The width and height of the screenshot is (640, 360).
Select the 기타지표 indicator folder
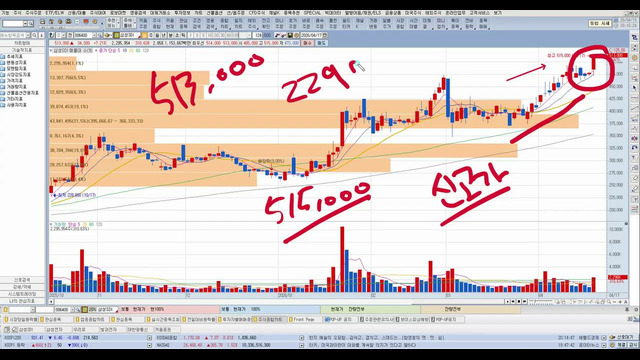[11, 99]
